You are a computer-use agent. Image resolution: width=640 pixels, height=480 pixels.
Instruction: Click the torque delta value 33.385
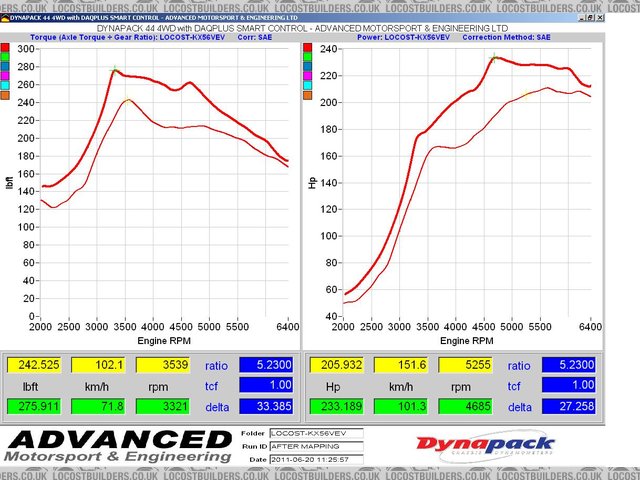click(270, 407)
